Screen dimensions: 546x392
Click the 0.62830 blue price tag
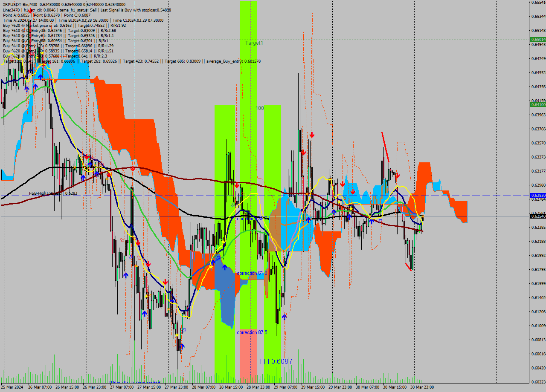537,195
